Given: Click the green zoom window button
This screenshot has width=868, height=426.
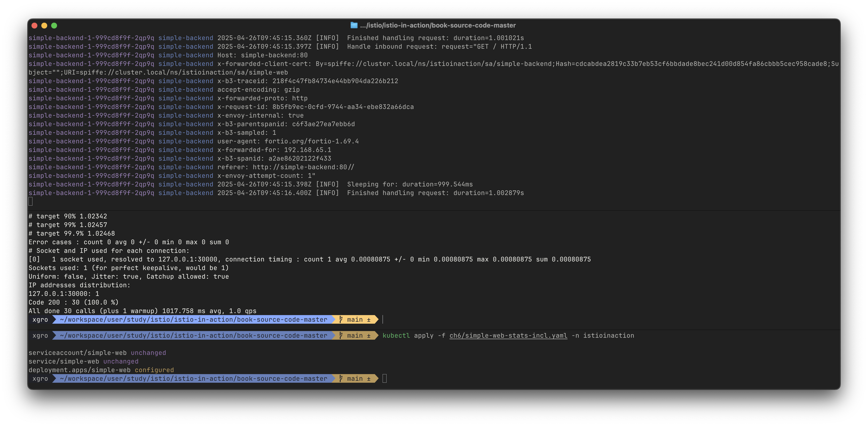Looking at the screenshot, I should pos(54,26).
